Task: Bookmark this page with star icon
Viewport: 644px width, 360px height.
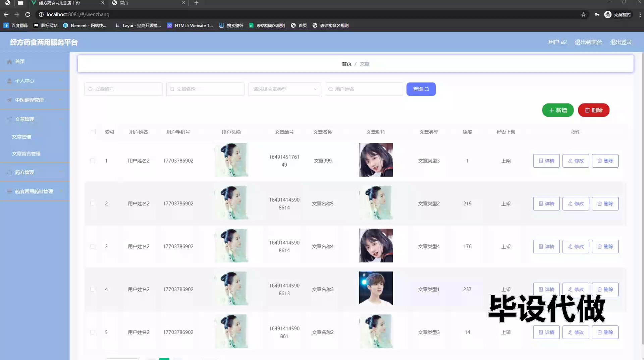Action: point(583,14)
